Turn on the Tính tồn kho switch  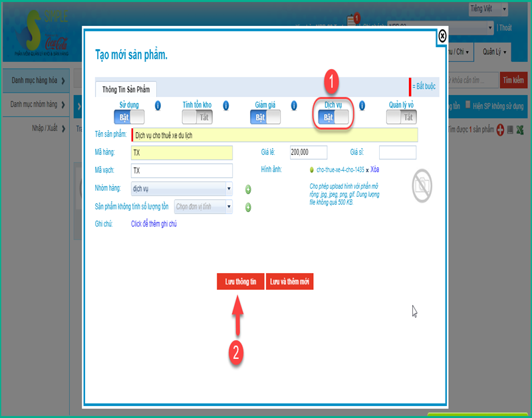198,117
